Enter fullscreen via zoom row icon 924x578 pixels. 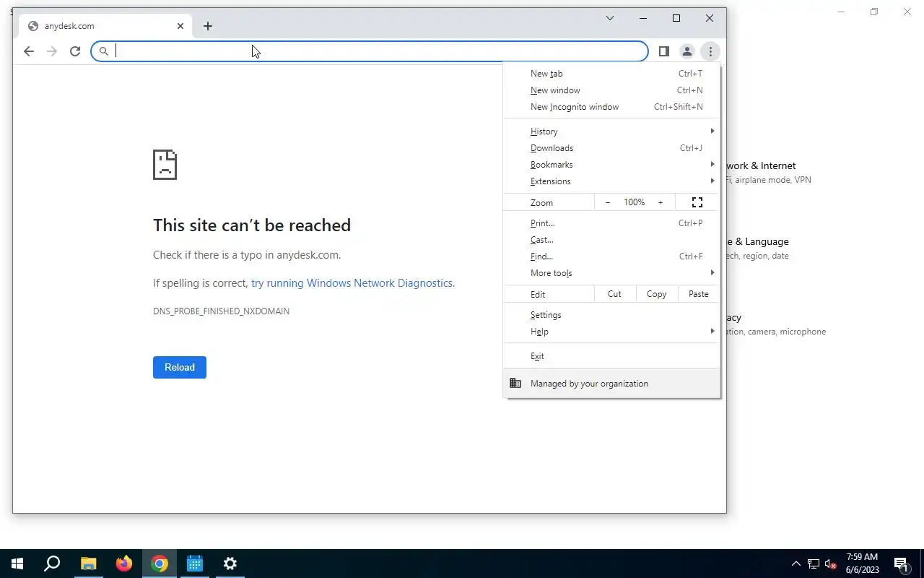click(697, 202)
